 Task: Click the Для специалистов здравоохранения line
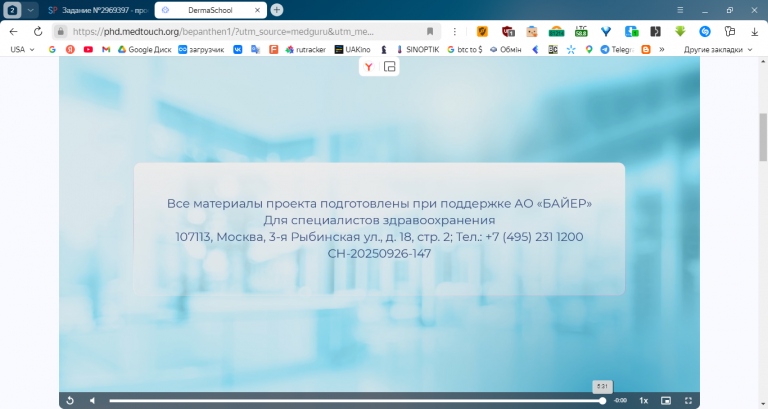click(x=379, y=220)
